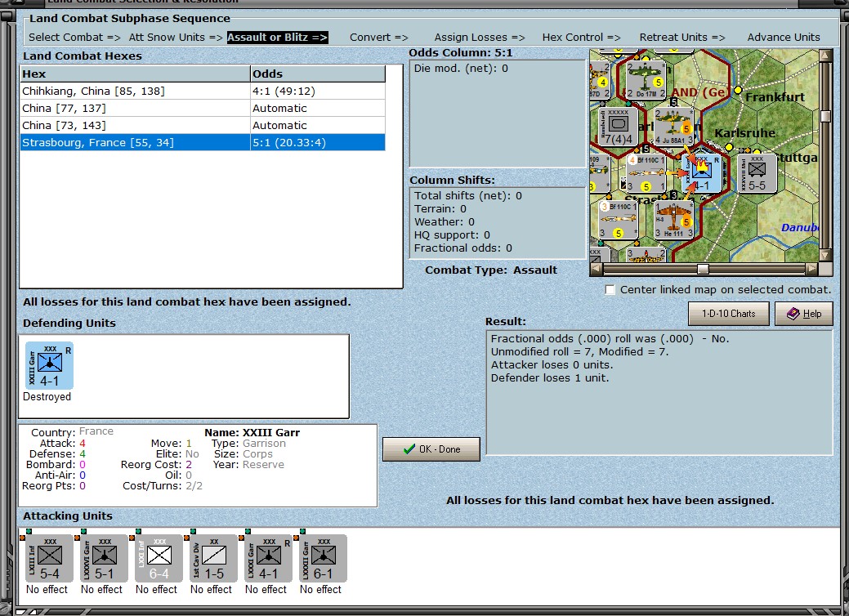Click the 'Unmodified roll = 7' result line
This screenshot has width=849, height=616.
coord(579,352)
